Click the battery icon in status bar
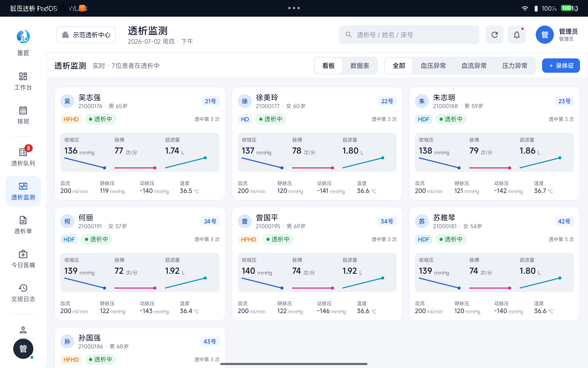The image size is (588, 368). point(536,8)
